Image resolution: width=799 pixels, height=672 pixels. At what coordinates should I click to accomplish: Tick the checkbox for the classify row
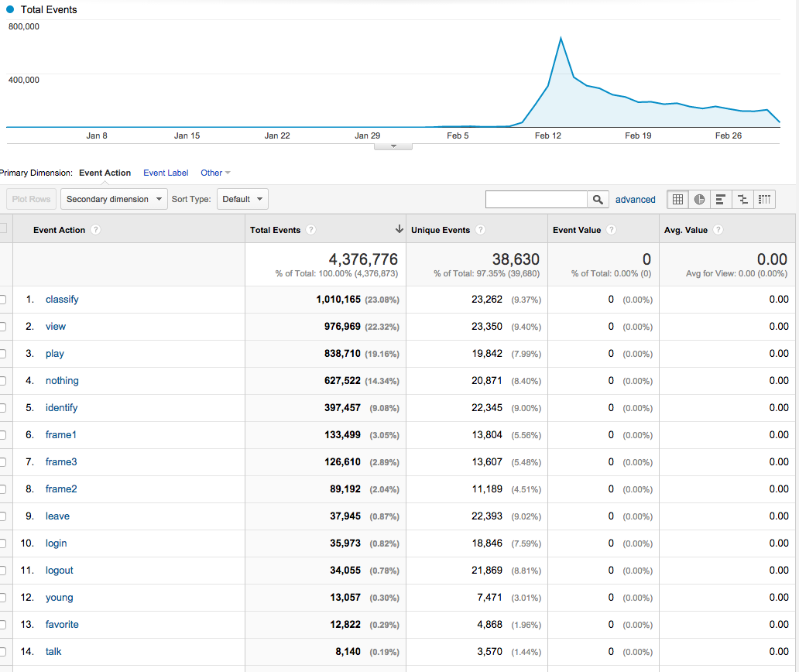point(2,300)
